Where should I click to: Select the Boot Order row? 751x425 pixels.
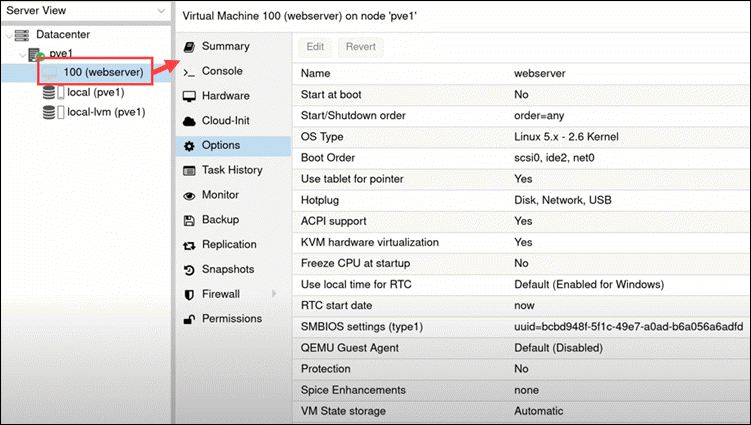click(521, 158)
